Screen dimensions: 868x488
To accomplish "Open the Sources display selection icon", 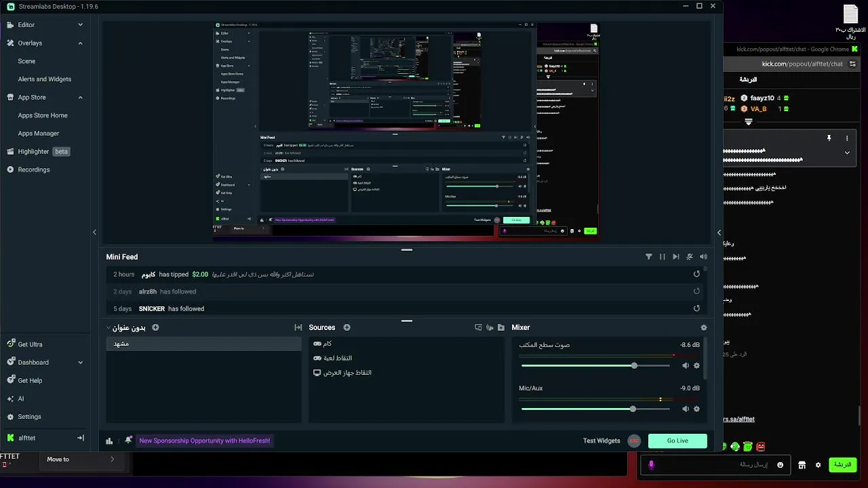I will pyautogui.click(x=478, y=327).
